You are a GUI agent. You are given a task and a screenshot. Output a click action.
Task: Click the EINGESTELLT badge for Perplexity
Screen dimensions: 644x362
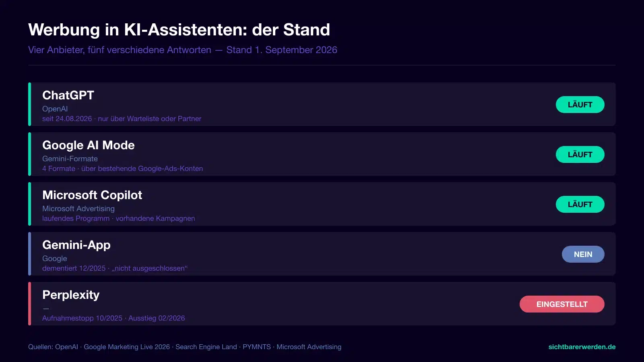click(x=562, y=304)
